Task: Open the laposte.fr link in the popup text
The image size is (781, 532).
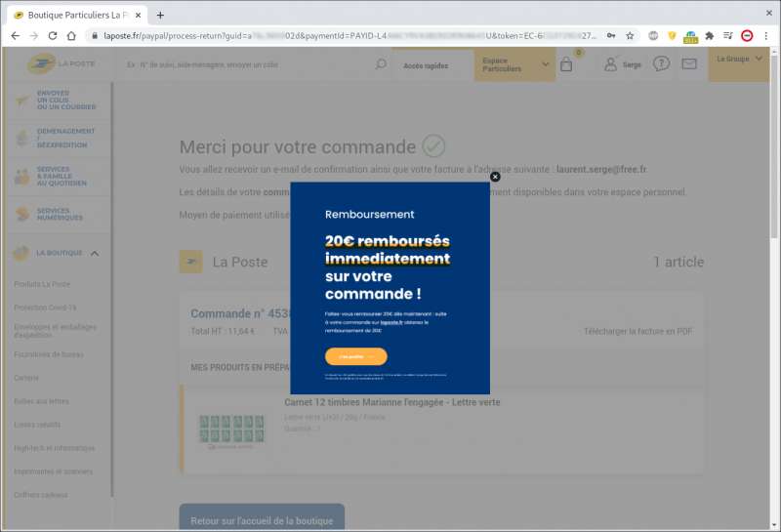Action: coord(391,322)
